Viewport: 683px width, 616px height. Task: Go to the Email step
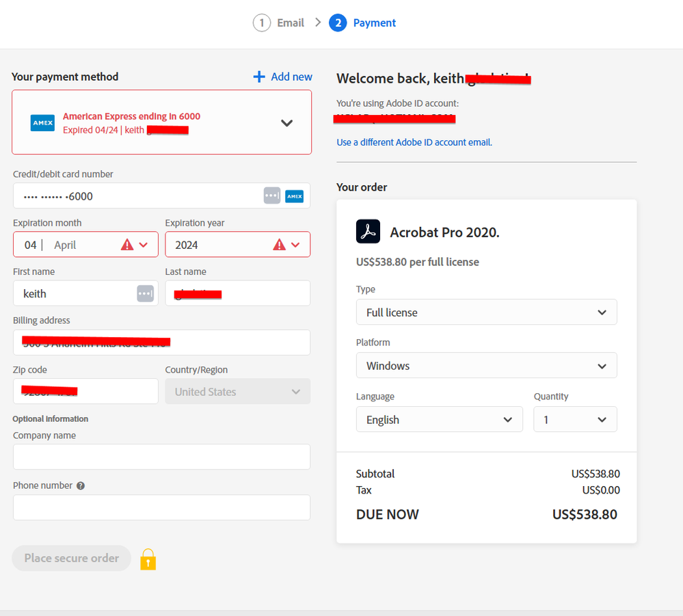click(291, 23)
